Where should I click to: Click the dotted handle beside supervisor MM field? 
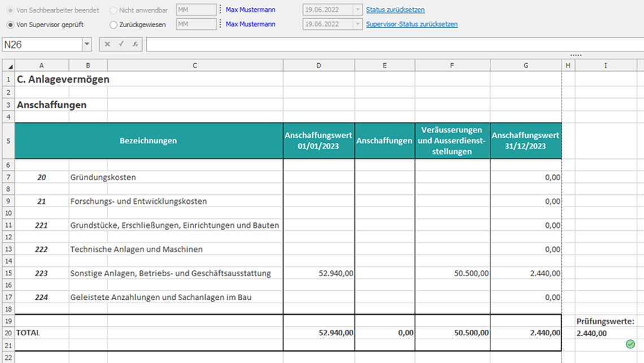click(220, 24)
